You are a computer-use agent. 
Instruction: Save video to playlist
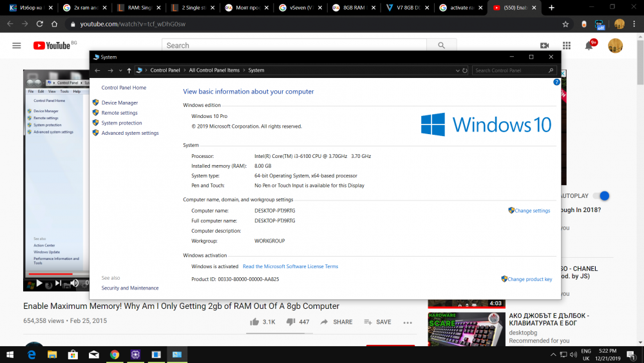(377, 322)
